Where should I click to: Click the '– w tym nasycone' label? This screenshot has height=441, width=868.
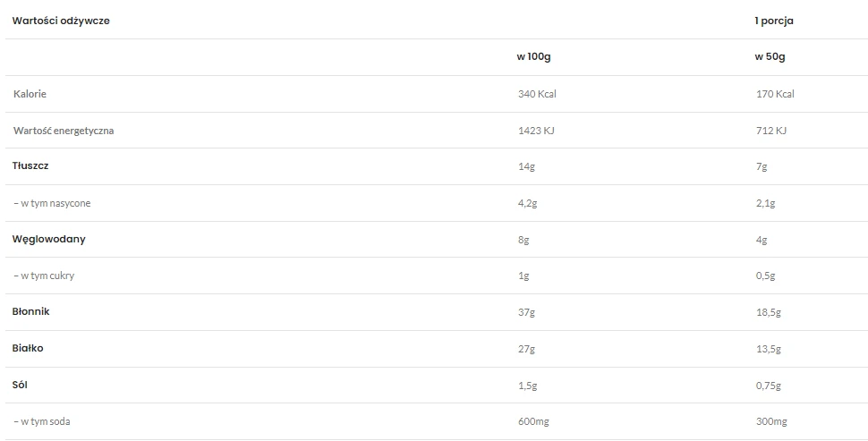52,203
